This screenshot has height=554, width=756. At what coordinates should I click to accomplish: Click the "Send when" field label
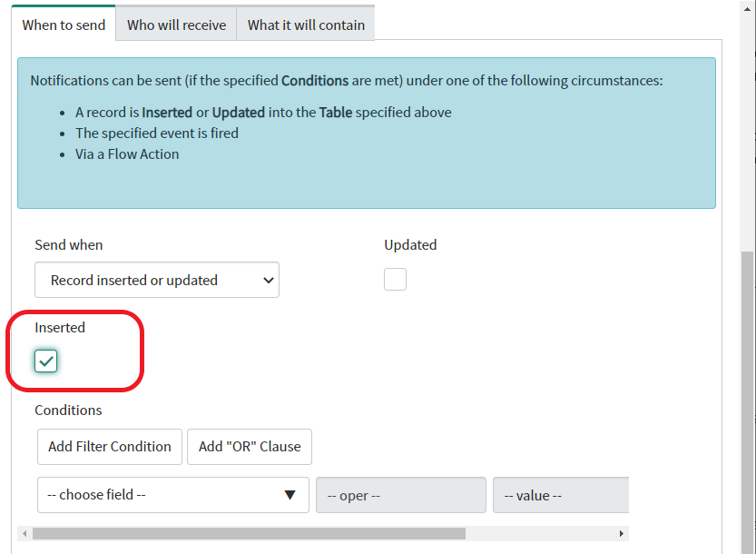click(x=69, y=245)
